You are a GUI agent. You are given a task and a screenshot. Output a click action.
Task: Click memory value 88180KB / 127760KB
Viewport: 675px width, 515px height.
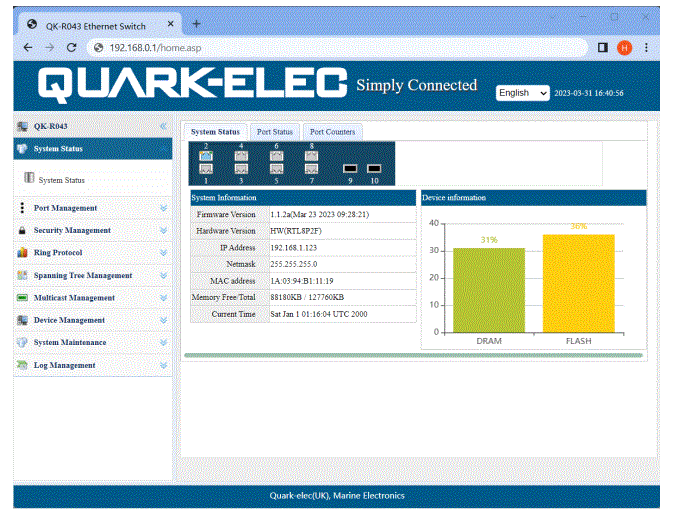tap(307, 298)
